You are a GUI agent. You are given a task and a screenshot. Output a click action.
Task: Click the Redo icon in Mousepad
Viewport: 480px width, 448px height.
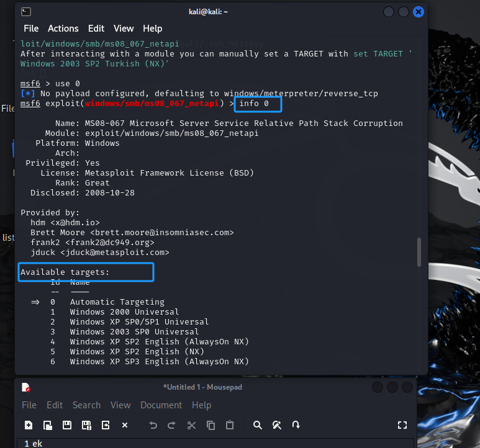click(x=172, y=425)
